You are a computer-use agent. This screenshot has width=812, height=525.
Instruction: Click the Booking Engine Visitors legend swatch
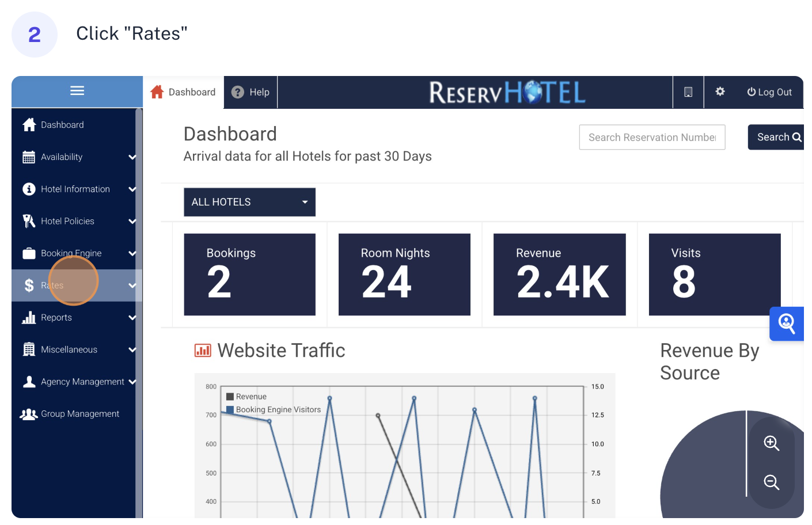230,410
